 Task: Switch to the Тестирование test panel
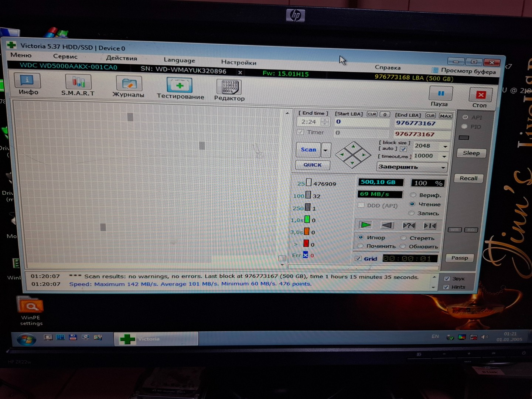point(180,89)
